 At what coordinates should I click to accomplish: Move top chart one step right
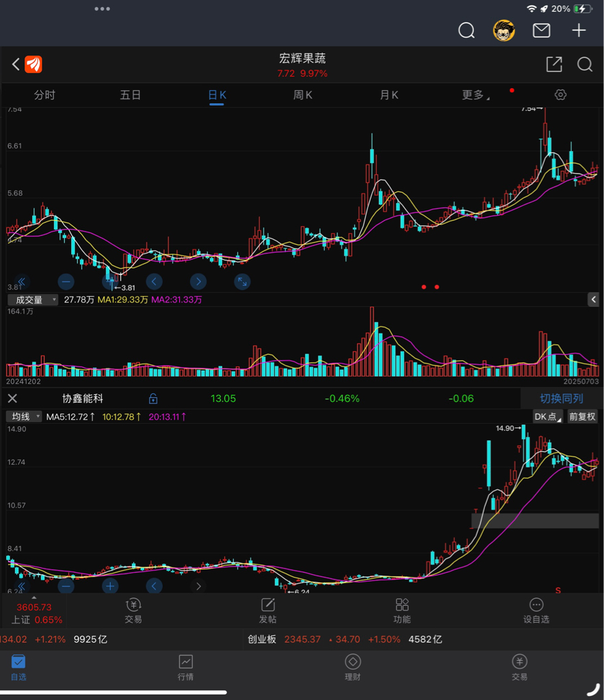tap(198, 282)
